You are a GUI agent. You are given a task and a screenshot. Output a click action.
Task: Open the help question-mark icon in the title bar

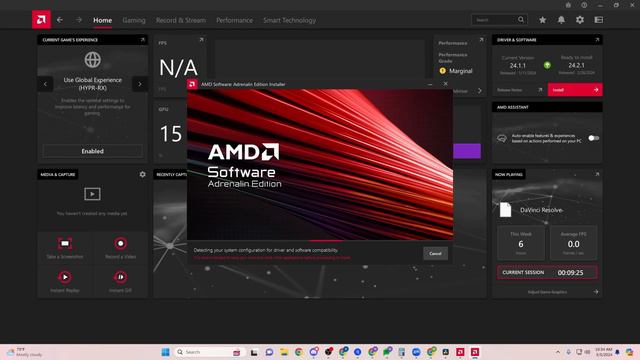tap(584, 5)
